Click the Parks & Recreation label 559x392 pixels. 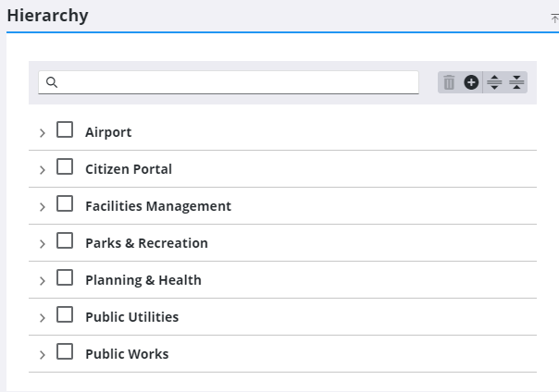(146, 243)
